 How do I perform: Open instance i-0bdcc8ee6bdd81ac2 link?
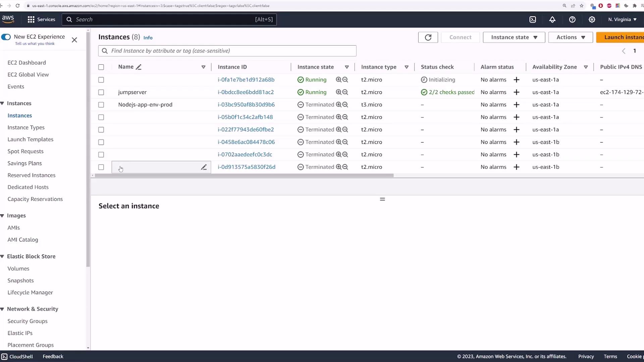click(246, 92)
